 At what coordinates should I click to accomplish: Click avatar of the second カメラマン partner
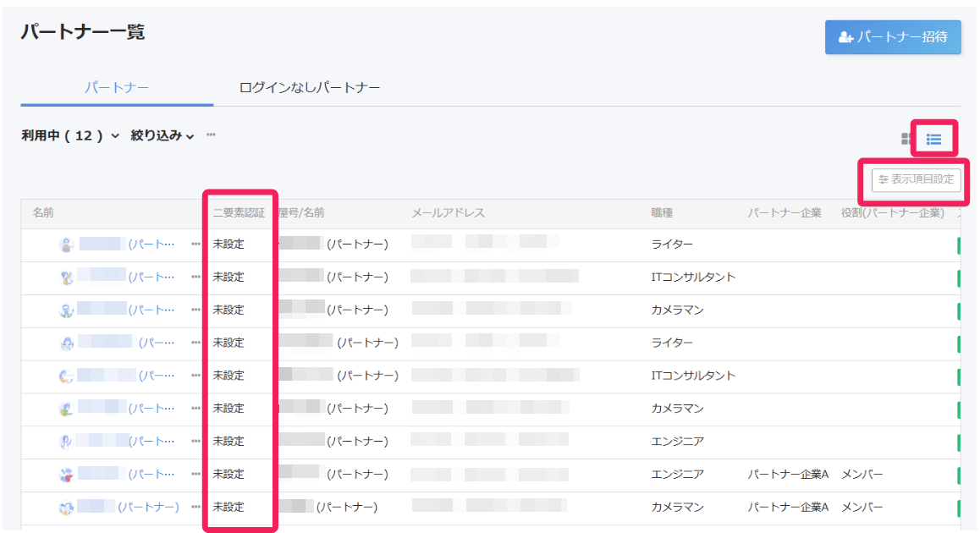[66, 409]
